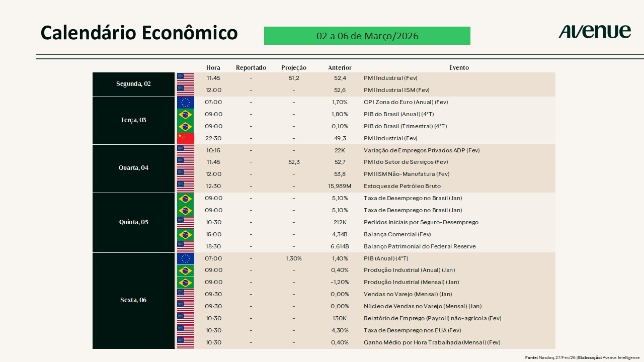Click US flag beside PMI Industrial ISM
Screen dimensions: 644x362
coord(185,90)
